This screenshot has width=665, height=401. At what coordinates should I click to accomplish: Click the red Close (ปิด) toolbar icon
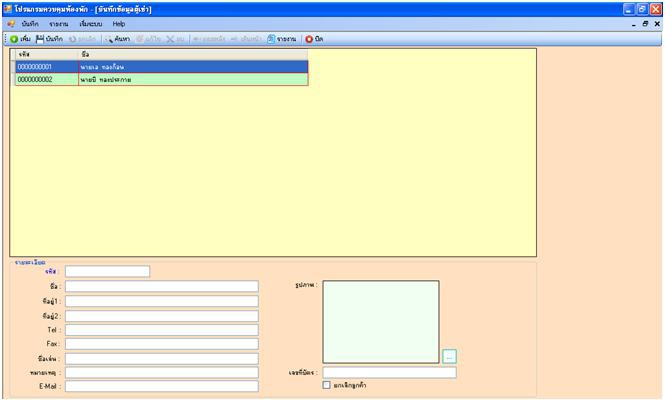coord(309,39)
